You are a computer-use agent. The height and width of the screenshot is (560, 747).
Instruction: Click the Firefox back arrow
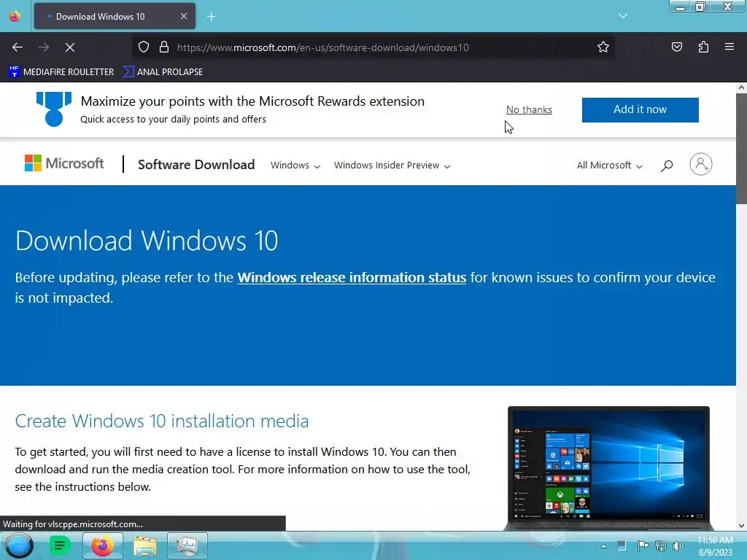[x=18, y=47]
